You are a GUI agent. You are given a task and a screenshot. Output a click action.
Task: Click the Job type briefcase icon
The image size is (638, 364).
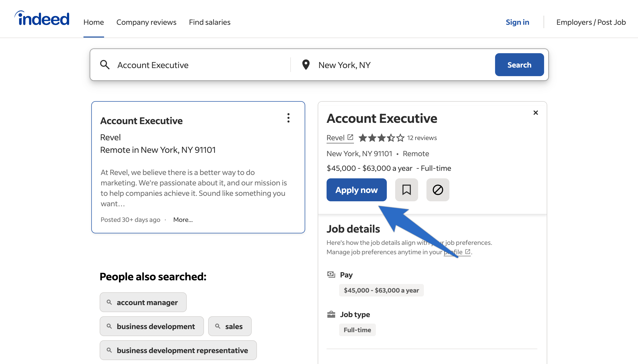click(331, 314)
